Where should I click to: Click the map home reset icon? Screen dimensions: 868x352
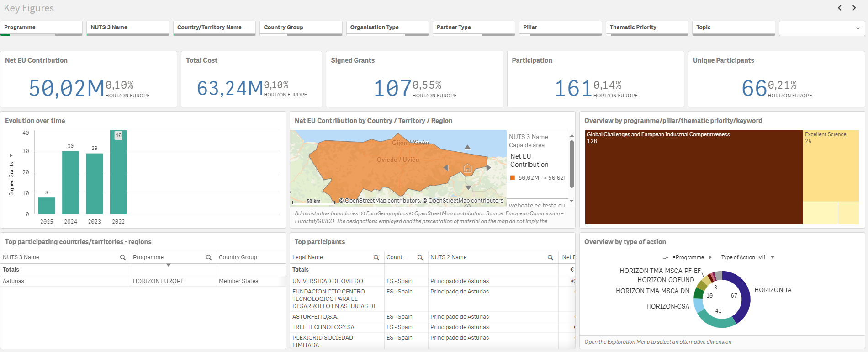[x=467, y=168]
